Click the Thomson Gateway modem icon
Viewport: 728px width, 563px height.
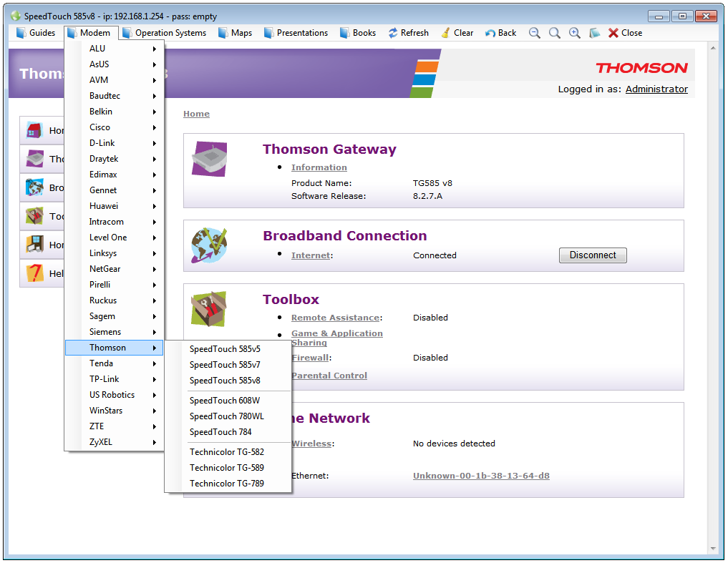[209, 159]
